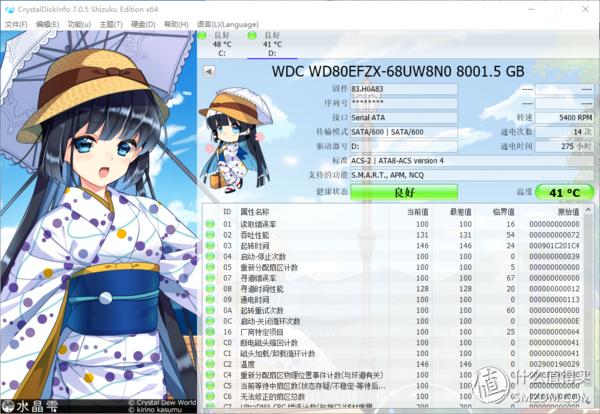Screen dimensions: 600x414
Task: Click status icon for attribute 08 寻道时间性能
Action: (210, 288)
